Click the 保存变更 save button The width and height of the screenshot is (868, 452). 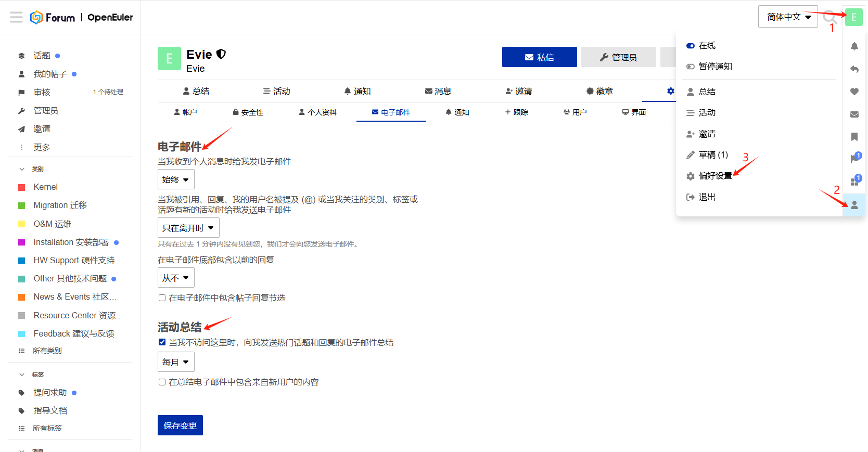point(180,425)
